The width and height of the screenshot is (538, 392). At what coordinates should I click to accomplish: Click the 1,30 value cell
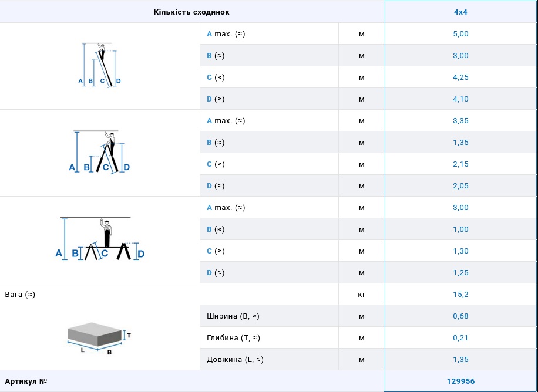(x=460, y=251)
